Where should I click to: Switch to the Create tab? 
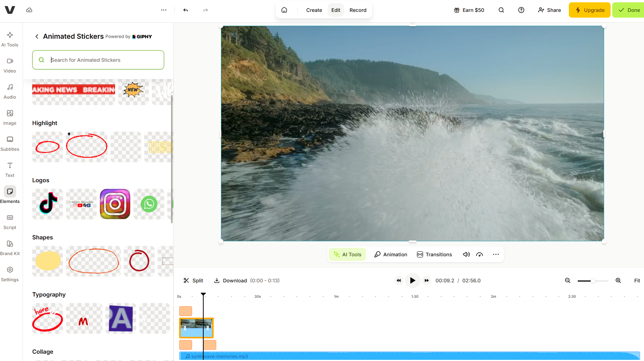(314, 10)
